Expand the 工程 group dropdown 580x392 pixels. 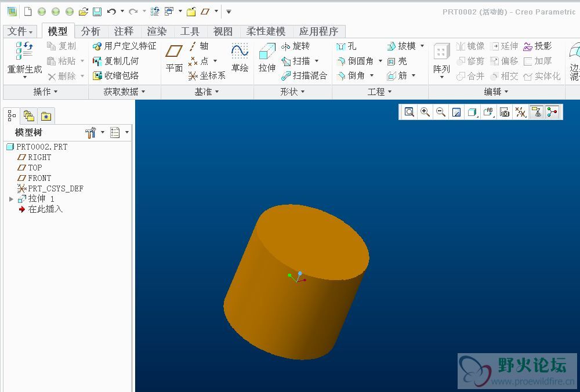[379, 92]
